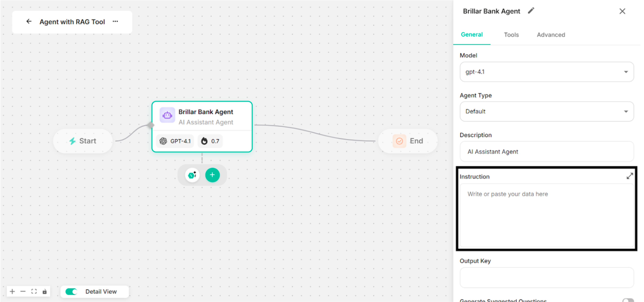Zoom out on the canvas
644x302 pixels.
(x=23, y=291)
